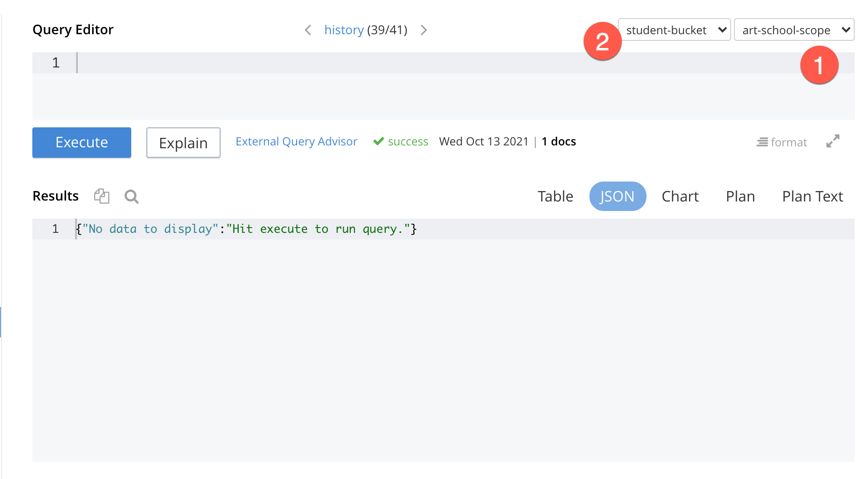Expand the query editor to fullscreen
The image size is (868, 479).
(x=832, y=141)
